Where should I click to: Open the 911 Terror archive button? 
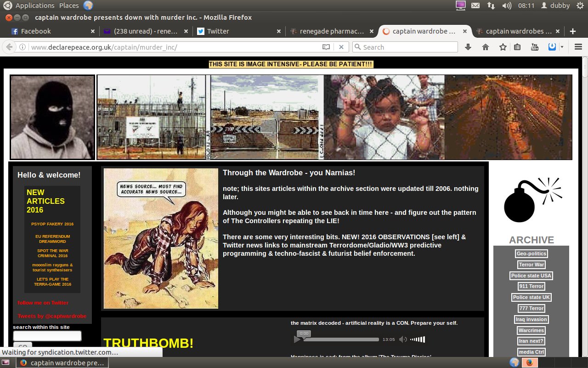point(531,286)
